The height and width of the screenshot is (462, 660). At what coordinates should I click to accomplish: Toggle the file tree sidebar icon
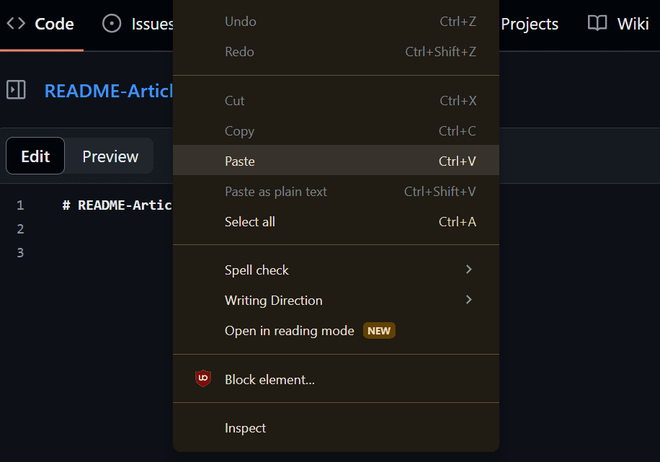16,90
